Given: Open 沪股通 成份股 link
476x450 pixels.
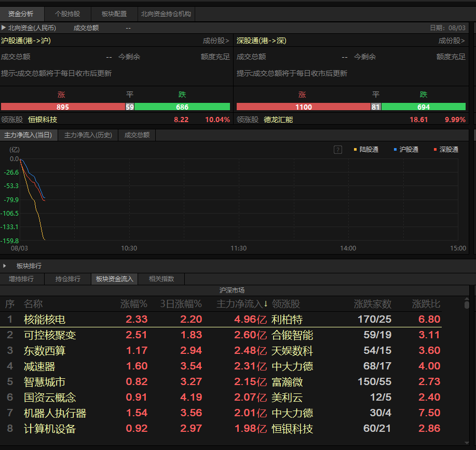Looking at the screenshot, I should click(216, 41).
